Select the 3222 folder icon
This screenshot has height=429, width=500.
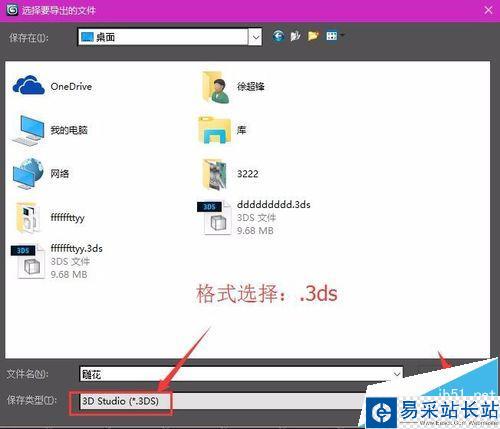214,174
